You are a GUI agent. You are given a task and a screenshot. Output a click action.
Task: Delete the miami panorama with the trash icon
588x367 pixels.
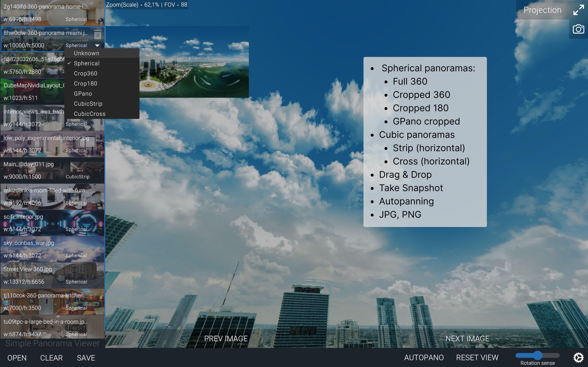98,35
